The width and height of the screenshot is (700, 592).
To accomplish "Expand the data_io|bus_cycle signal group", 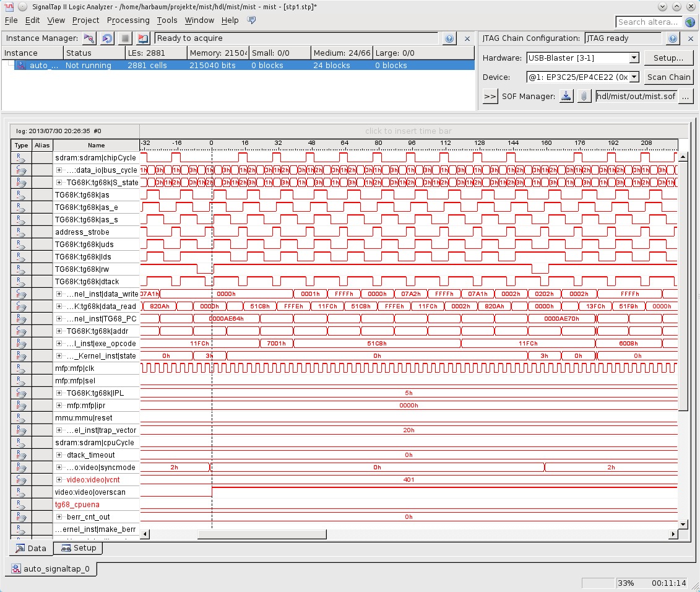I will click(59, 170).
